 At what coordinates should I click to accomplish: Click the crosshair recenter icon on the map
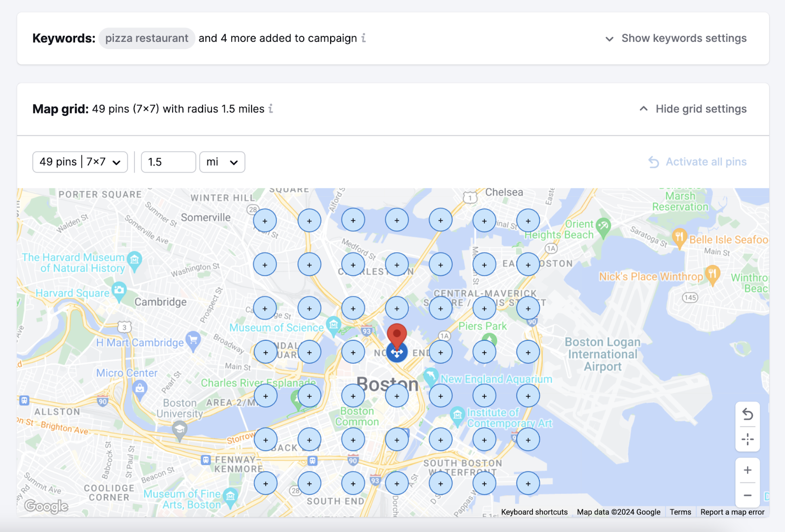(747, 440)
